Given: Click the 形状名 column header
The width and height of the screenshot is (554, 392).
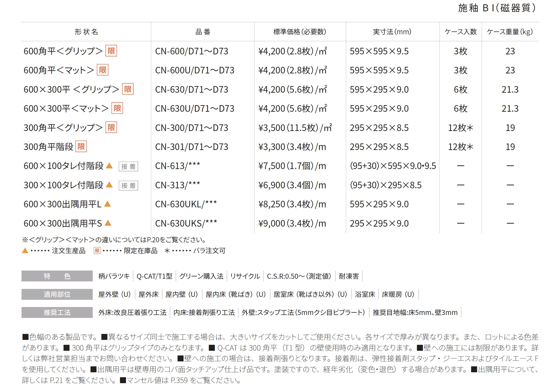Looking at the screenshot, I should tap(86, 32).
